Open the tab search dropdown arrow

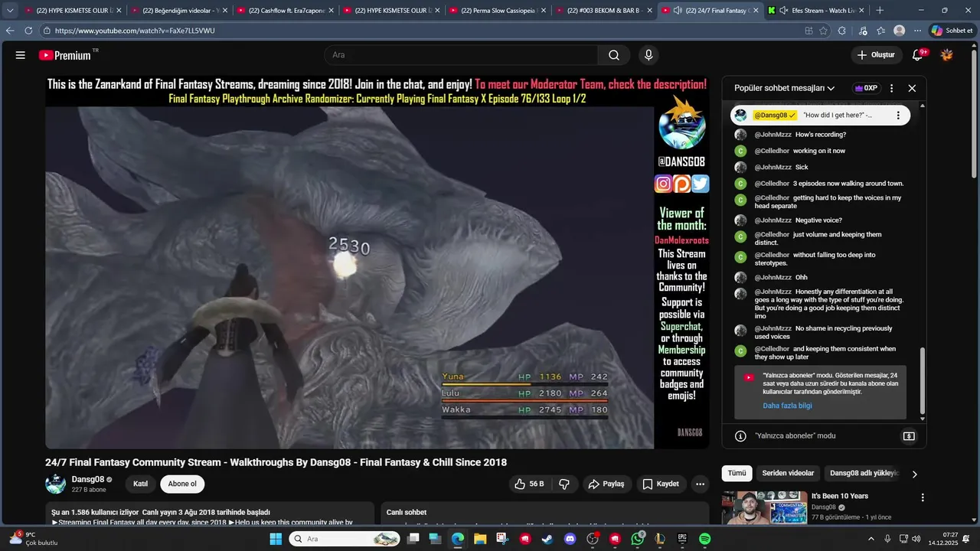coord(10,11)
